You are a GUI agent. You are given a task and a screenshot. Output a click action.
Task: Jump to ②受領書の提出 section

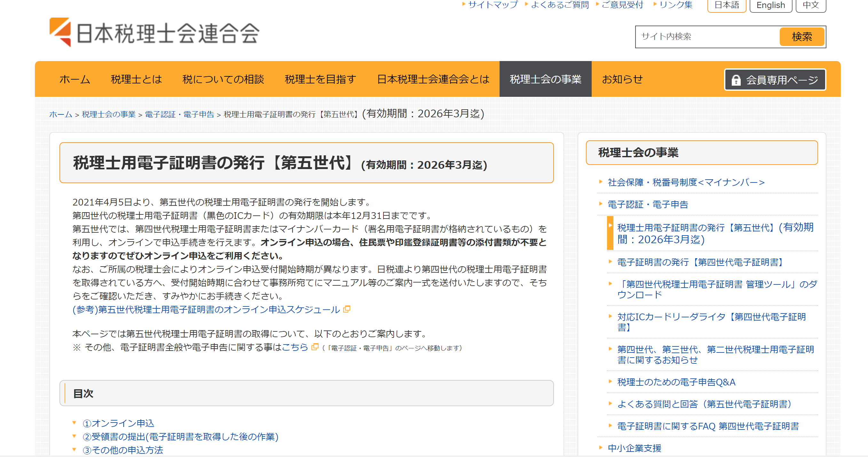pyautogui.click(x=180, y=437)
